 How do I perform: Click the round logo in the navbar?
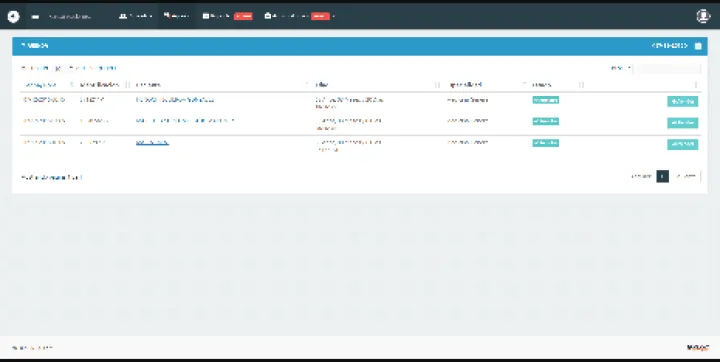pyautogui.click(x=14, y=16)
